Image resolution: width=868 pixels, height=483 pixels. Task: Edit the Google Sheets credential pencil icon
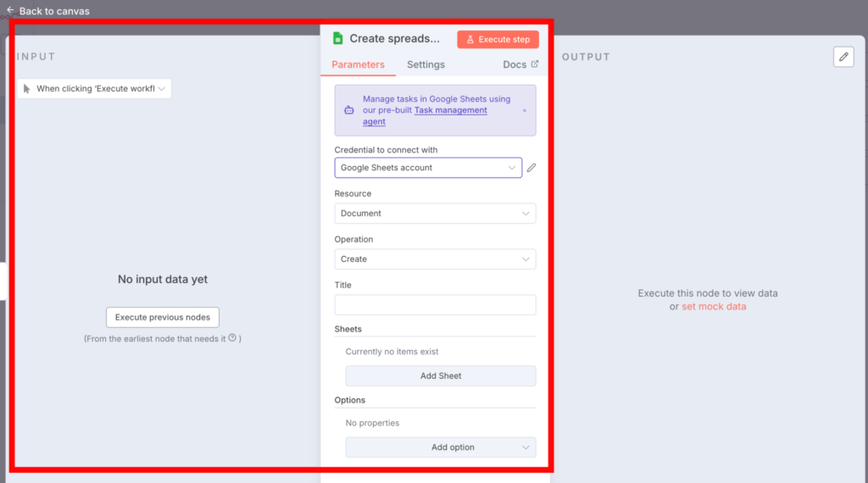pos(531,168)
